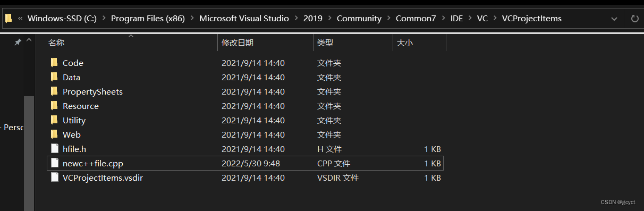The height and width of the screenshot is (211, 644).
Task: Expand the chevron after Program Files (x86)
Action: coord(192,19)
